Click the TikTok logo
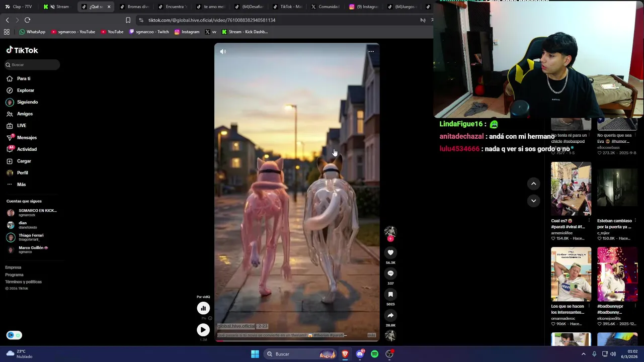Viewport: 644px width, 362px height. point(22,50)
